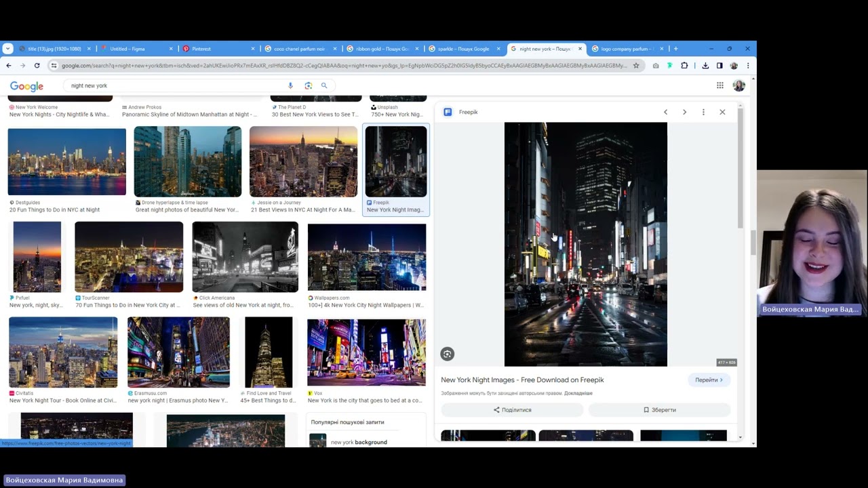Screen dimensions: 868x488
Task: Open the Google account avatar
Action: point(738,85)
